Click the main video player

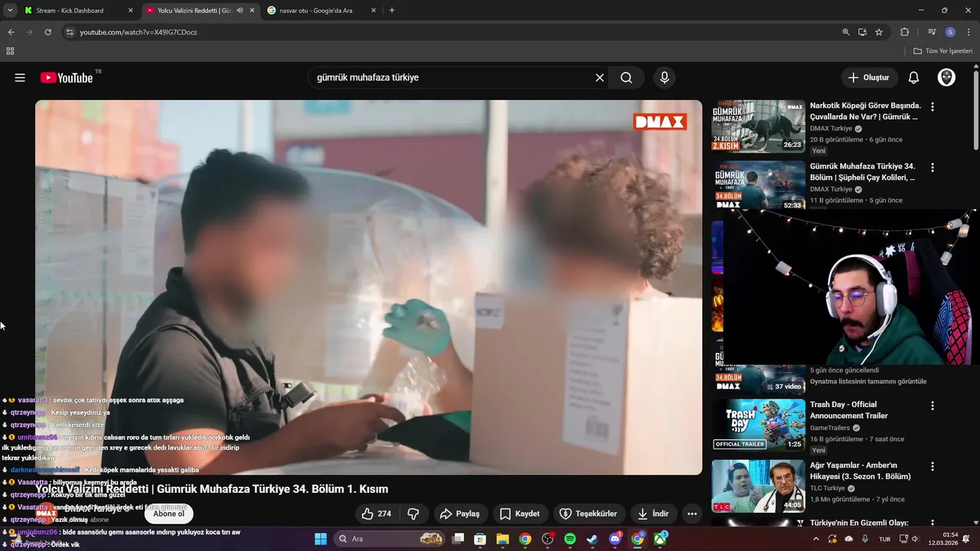[x=368, y=287]
